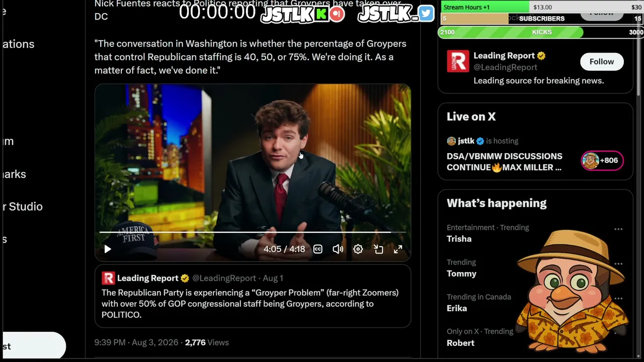Click the white Post button in the left sidebar
Screen dimensions: 644x362
tap(34, 346)
